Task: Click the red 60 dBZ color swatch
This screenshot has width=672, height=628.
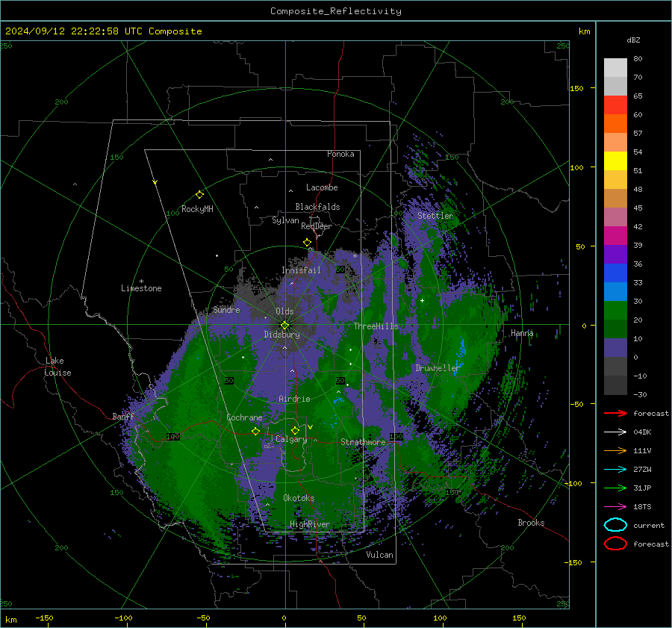Action: 615,105
